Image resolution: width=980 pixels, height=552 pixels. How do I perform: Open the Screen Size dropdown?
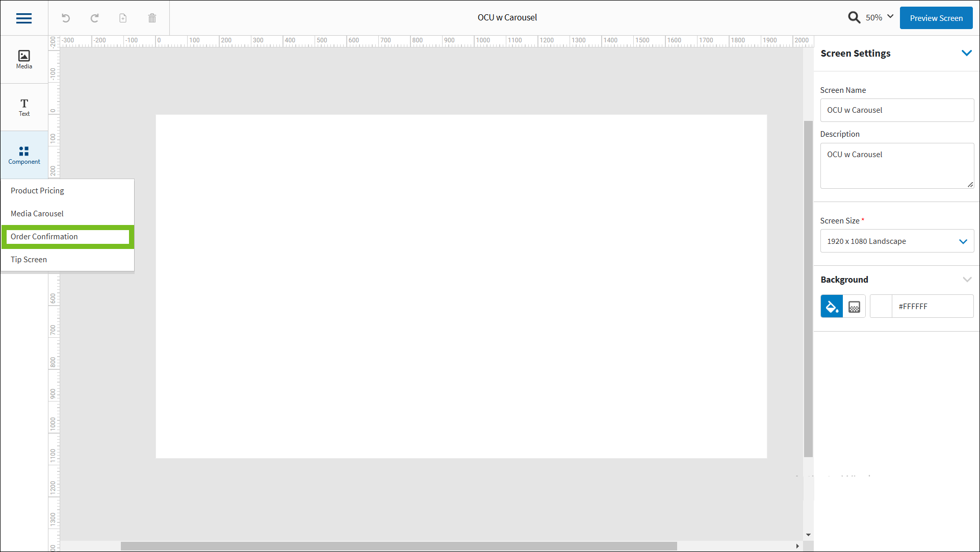coord(896,241)
